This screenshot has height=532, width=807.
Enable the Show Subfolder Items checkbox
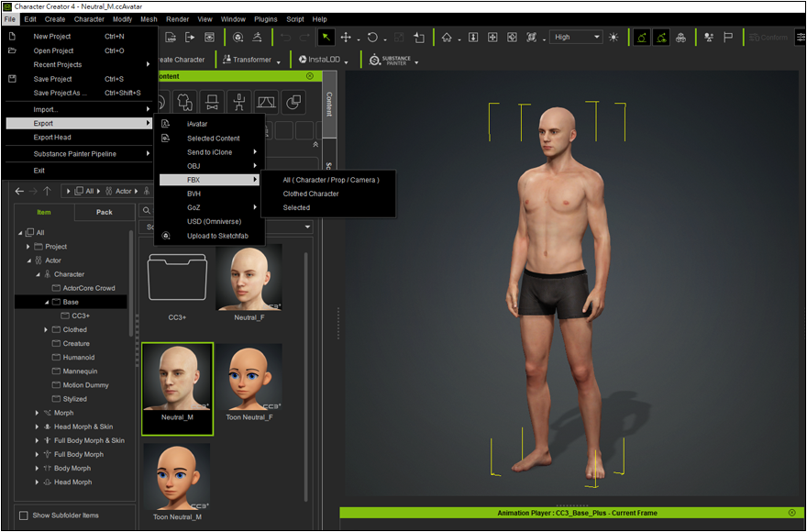click(24, 515)
